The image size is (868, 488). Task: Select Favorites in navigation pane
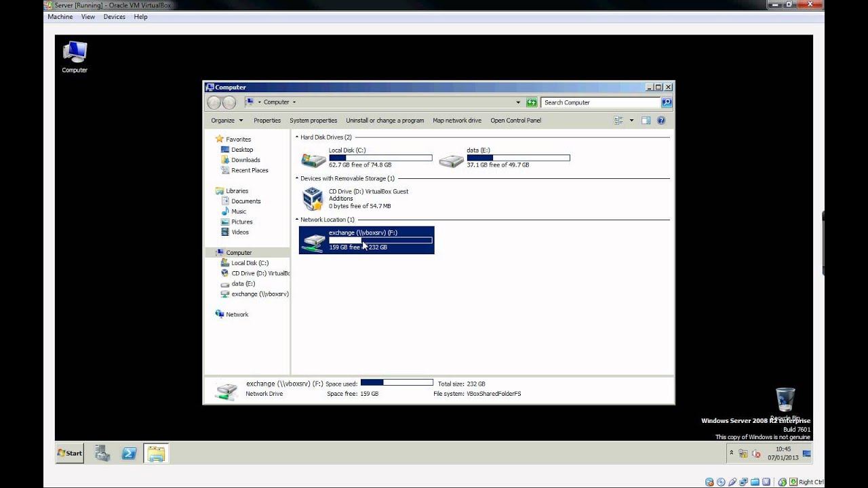pos(233,139)
